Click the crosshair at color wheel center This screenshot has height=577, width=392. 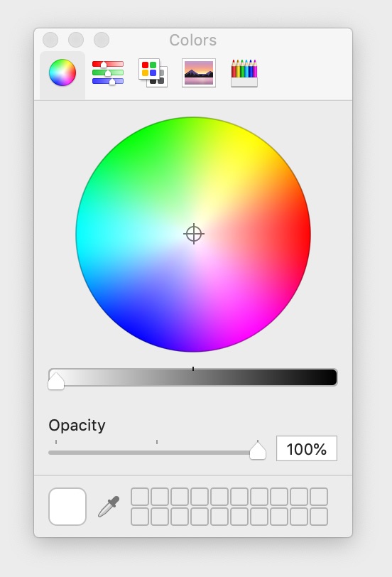point(193,234)
